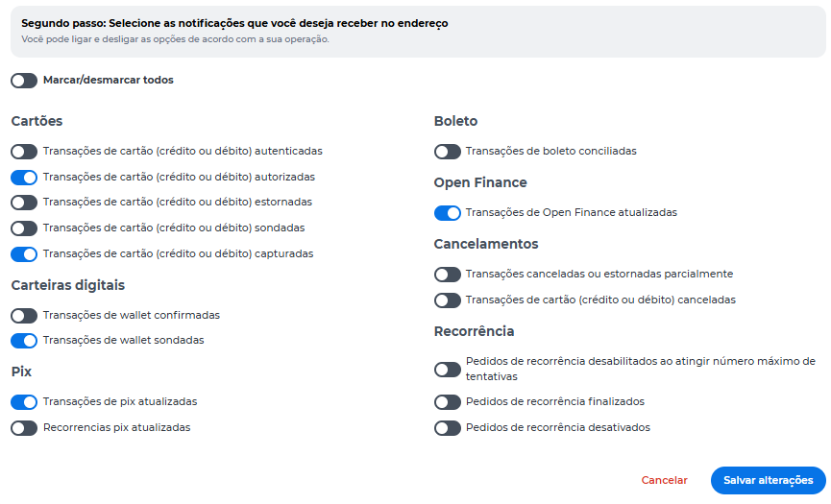This screenshot has height=504, width=831.
Task: Turn off Transações de wallet sondadas
Action: [x=24, y=341]
